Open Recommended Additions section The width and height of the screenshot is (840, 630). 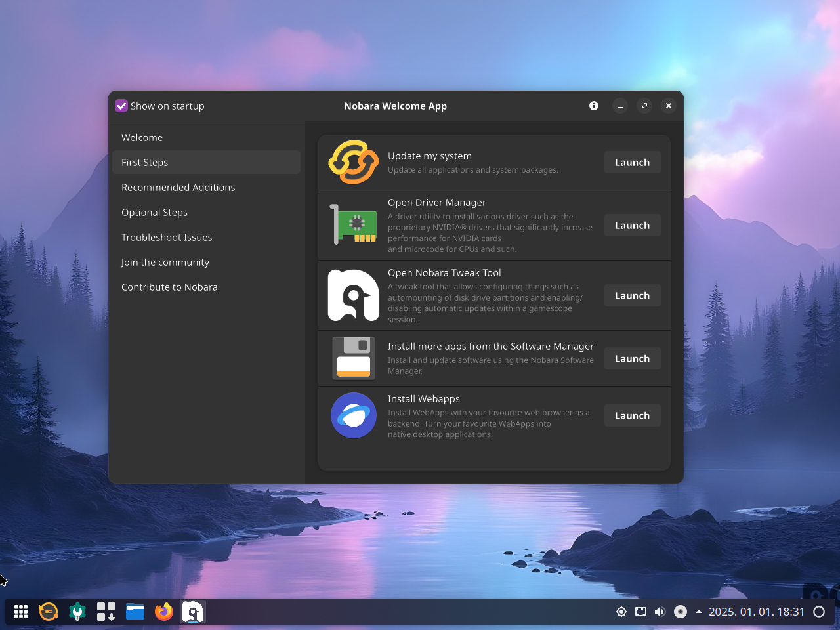coord(206,187)
